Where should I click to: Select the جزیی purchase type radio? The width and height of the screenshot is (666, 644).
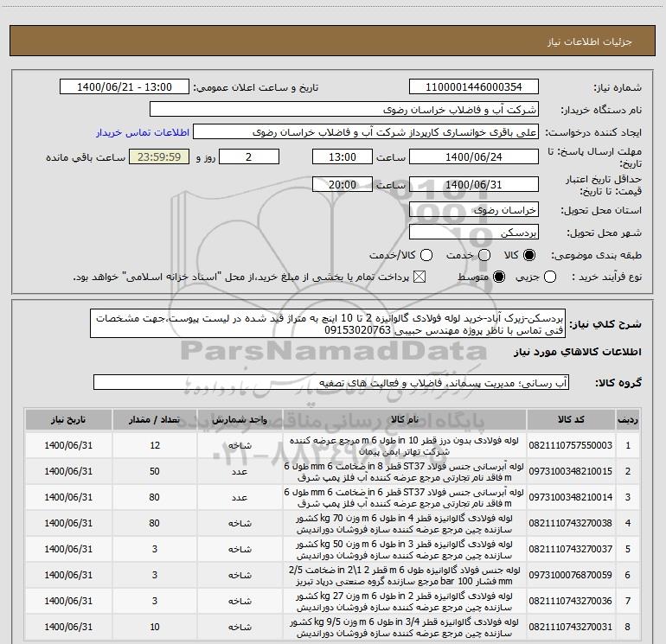click(x=550, y=277)
